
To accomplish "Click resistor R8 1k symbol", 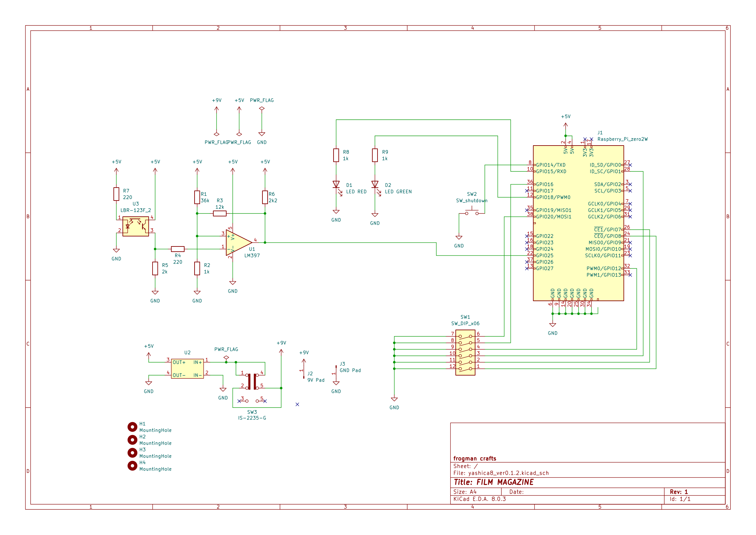I will (x=336, y=155).
